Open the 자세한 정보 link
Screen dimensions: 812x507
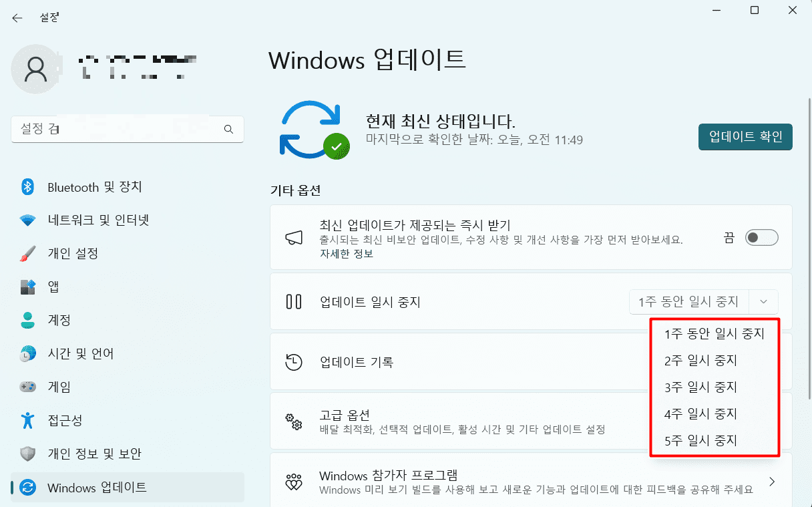(346, 254)
